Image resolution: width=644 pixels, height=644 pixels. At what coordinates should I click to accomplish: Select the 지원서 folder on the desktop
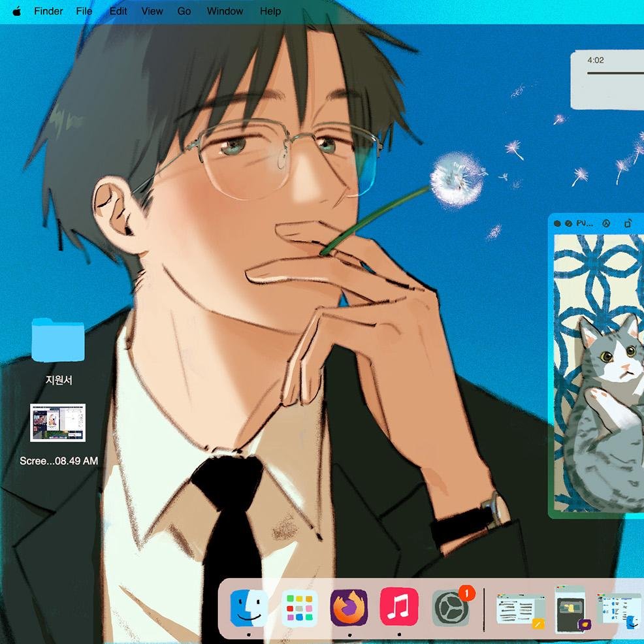click(x=58, y=340)
